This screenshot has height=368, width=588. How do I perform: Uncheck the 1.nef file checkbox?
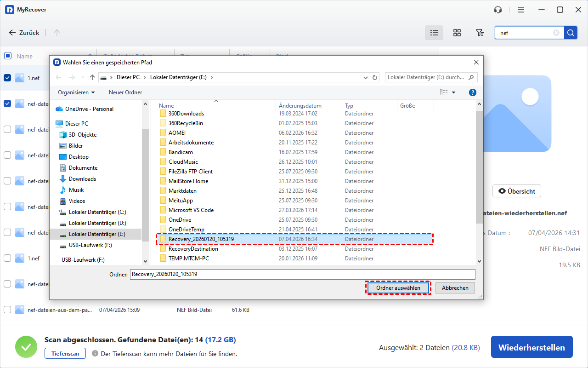pos(7,78)
